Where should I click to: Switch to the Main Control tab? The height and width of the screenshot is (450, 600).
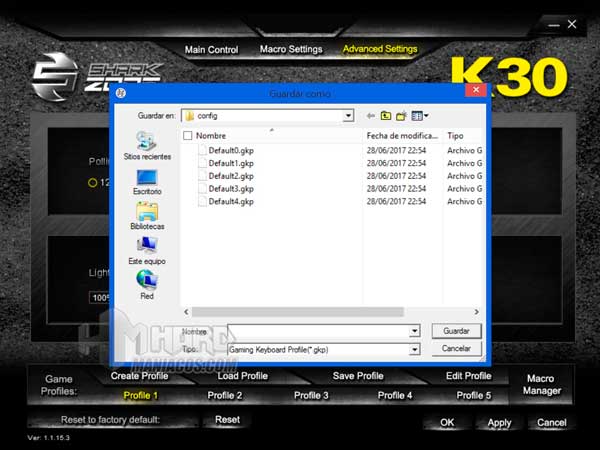[211, 50]
